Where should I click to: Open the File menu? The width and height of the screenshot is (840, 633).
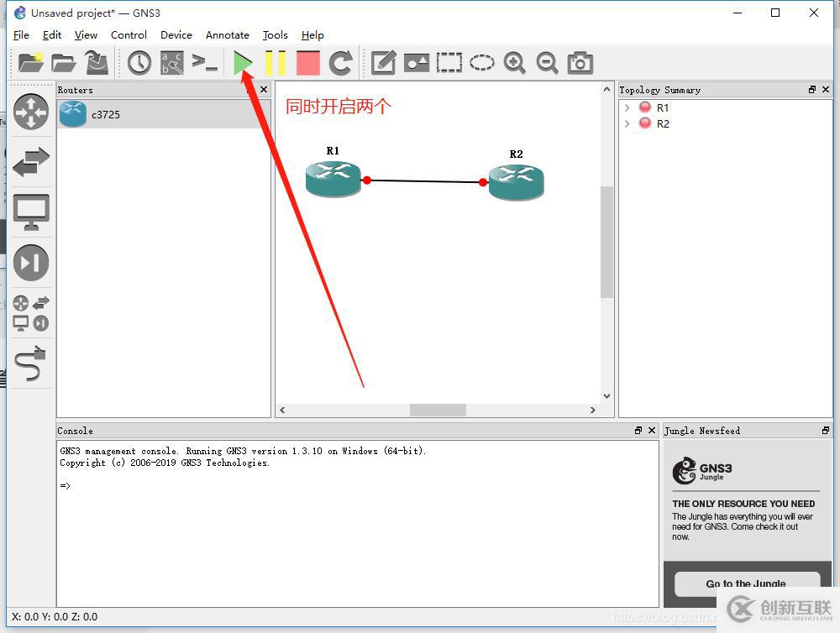click(x=21, y=34)
